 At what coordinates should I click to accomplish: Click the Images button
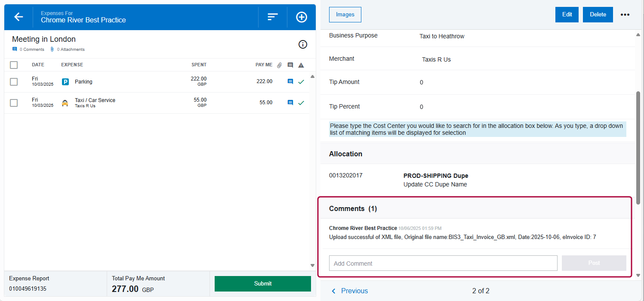click(x=345, y=14)
